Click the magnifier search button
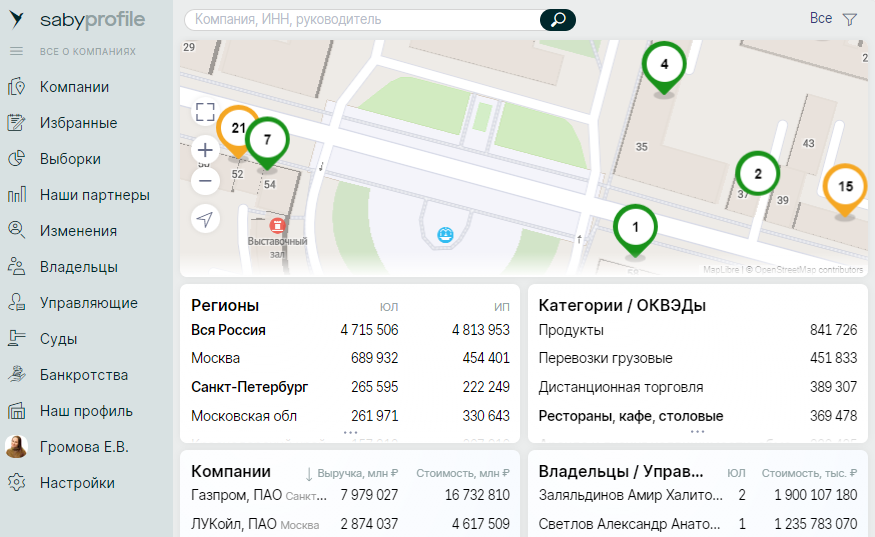 558,19
